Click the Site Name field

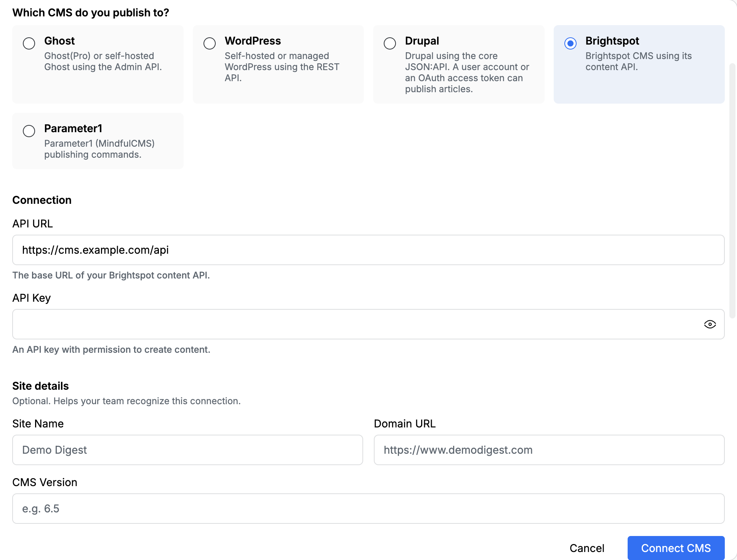tap(187, 450)
